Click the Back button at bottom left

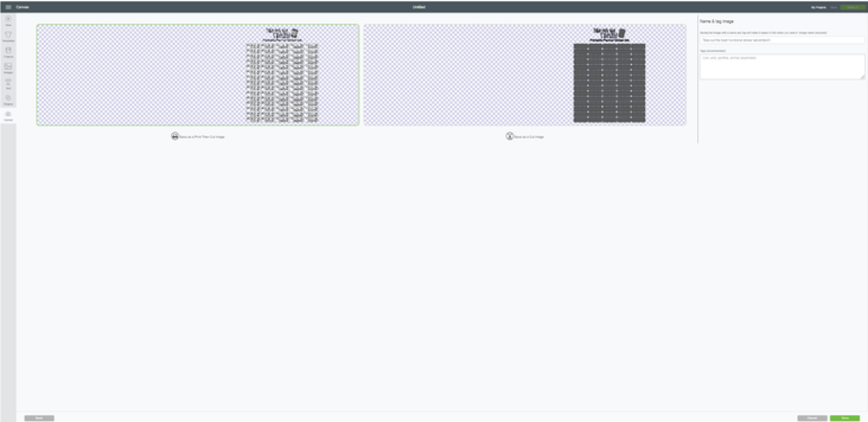pyautogui.click(x=39, y=418)
